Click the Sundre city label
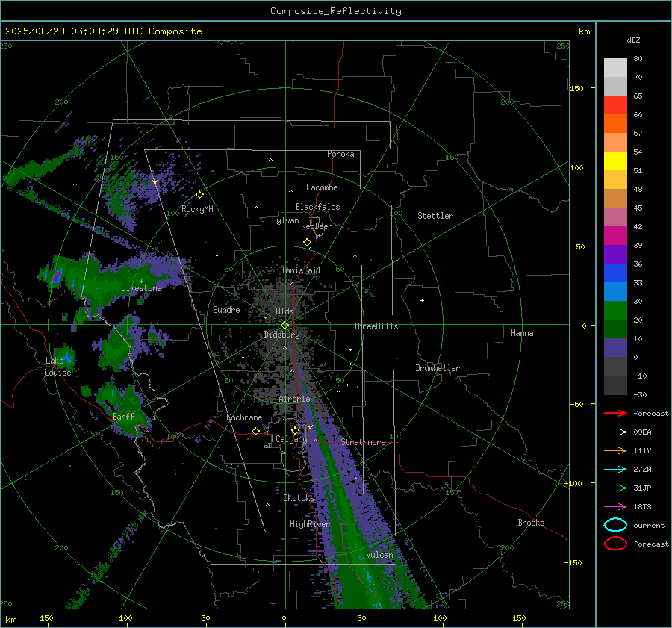672x628 pixels. (x=226, y=309)
